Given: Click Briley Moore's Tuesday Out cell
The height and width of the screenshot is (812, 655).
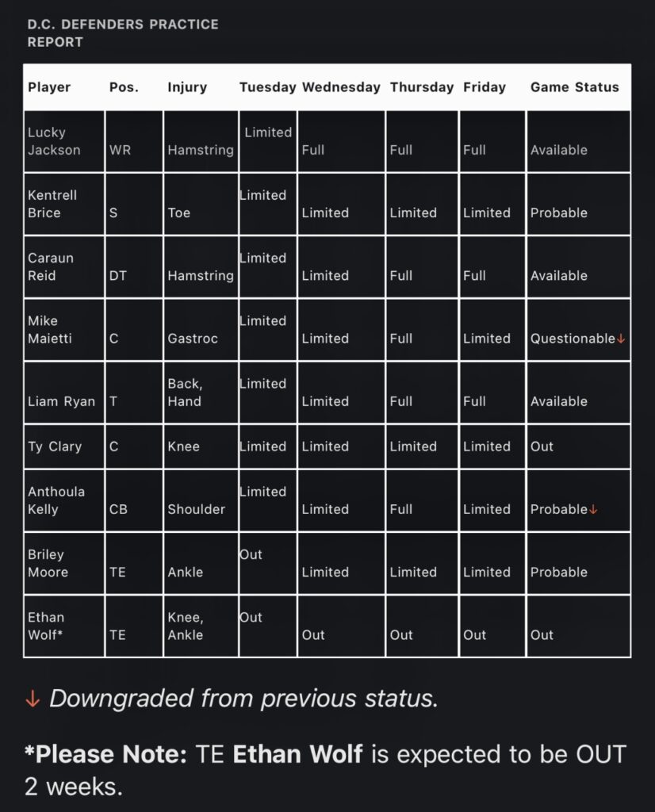Looking at the screenshot, I should (x=251, y=555).
